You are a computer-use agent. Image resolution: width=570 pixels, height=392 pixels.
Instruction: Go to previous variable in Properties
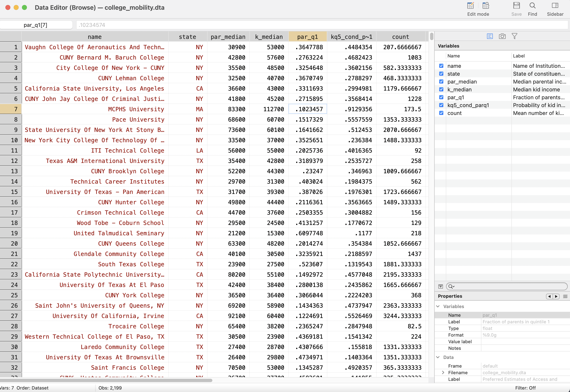(x=549, y=296)
